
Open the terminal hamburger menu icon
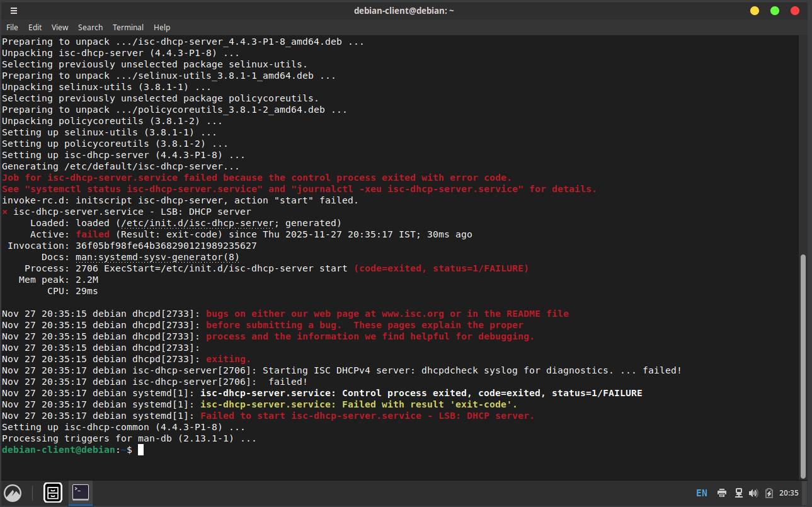pyautogui.click(x=14, y=11)
